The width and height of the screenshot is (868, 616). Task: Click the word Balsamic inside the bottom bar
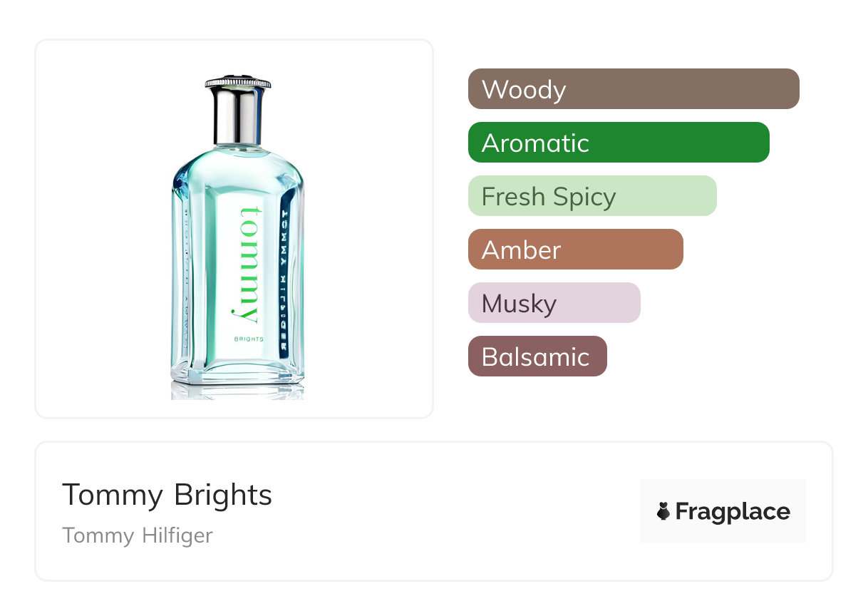pyautogui.click(x=536, y=357)
